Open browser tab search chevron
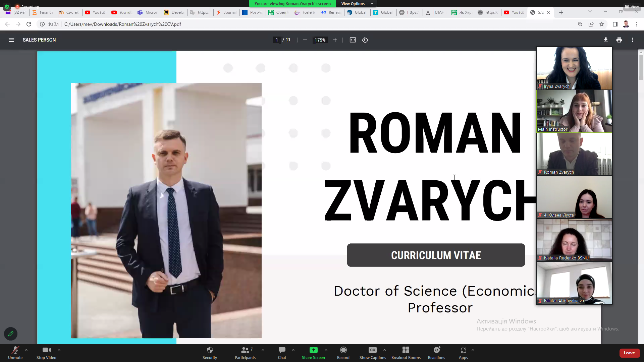Viewport: 644px width, 362px height. pyautogui.click(x=590, y=12)
